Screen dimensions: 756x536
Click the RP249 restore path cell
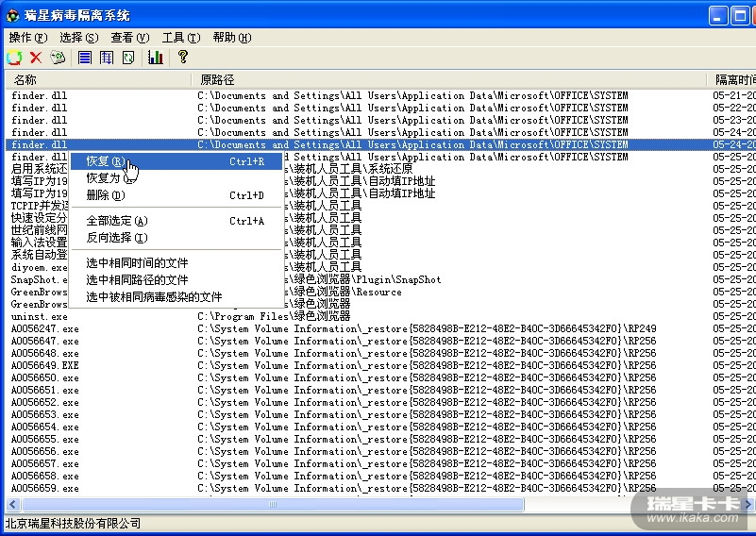pos(427,328)
